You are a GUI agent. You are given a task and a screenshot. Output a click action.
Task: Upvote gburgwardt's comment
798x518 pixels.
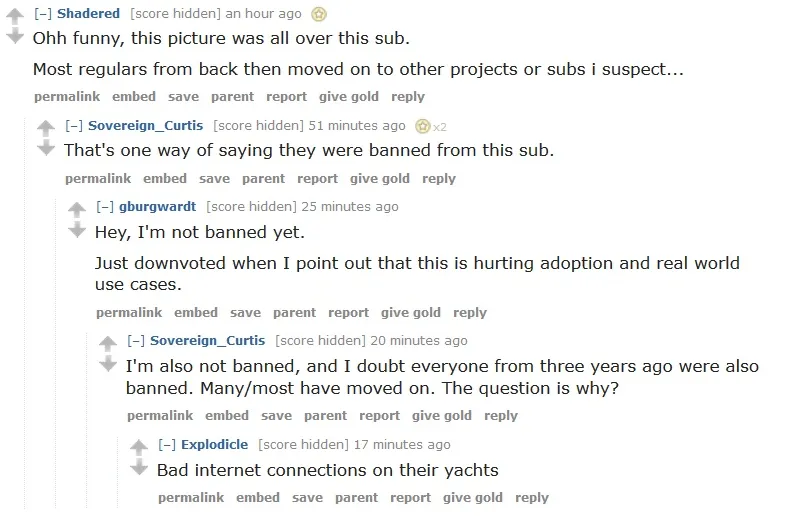(77, 210)
